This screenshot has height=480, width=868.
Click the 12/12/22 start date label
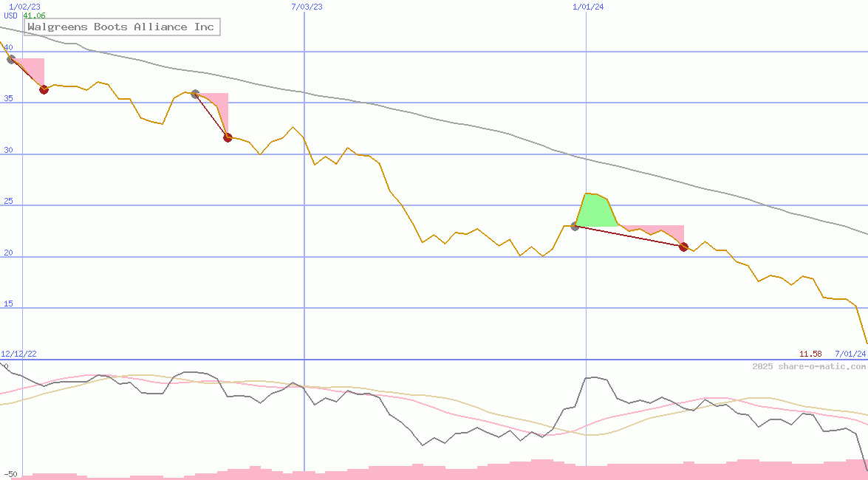(x=18, y=353)
